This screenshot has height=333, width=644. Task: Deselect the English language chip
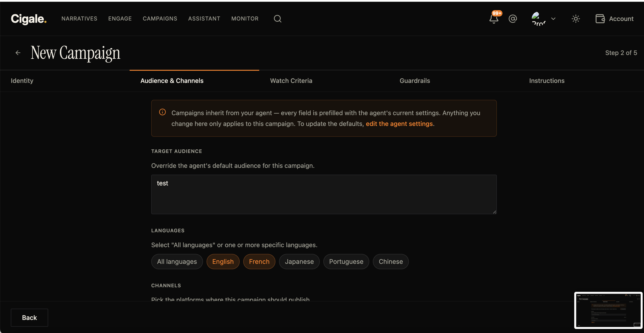click(223, 261)
